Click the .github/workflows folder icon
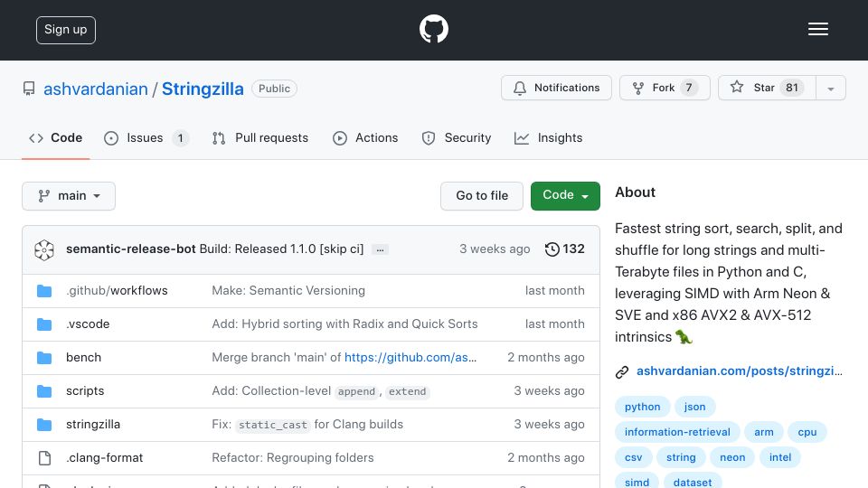Screen dimensions: 868x488 pos(44,290)
